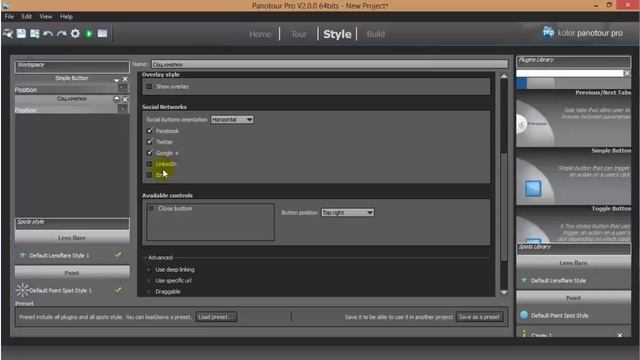Image resolution: width=640 pixels, height=360 pixels.
Task: Click the Point header in Spots Library
Action: tap(573, 298)
